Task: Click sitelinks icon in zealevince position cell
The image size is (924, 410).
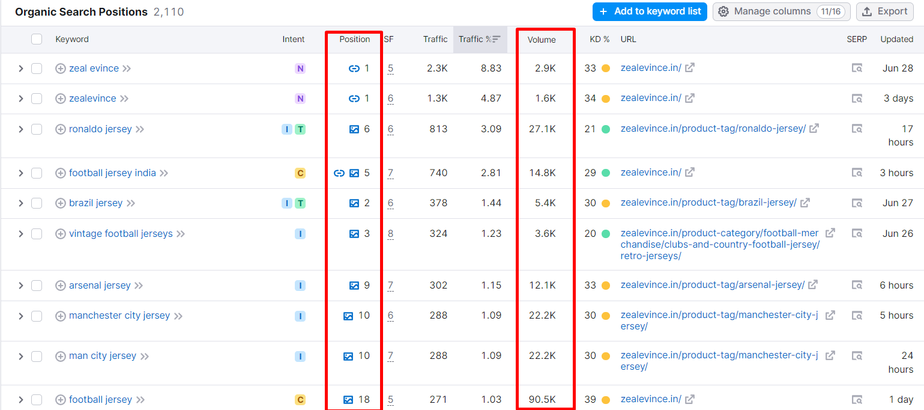Action: [x=354, y=99]
